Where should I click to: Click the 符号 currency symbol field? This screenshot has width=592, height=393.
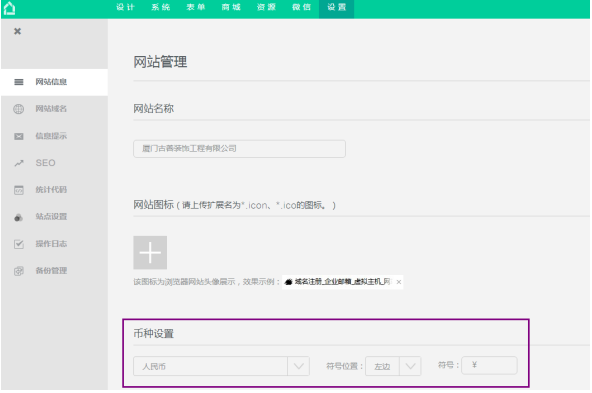(x=489, y=365)
